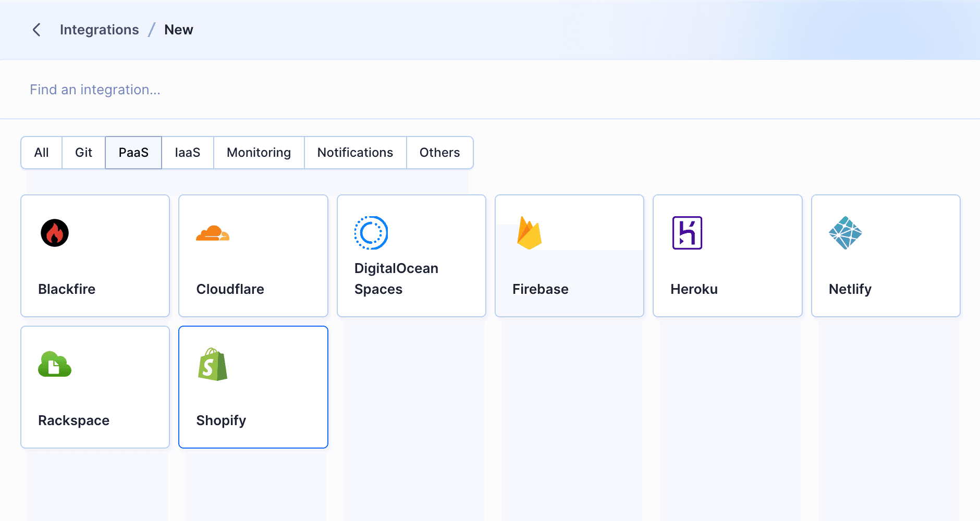The height and width of the screenshot is (521, 980).
Task: Choose the Cloudflare integration name
Action: click(230, 289)
